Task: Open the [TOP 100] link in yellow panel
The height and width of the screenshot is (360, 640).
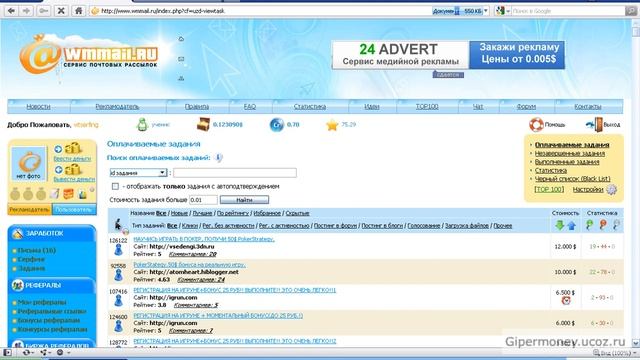Action: click(x=549, y=189)
